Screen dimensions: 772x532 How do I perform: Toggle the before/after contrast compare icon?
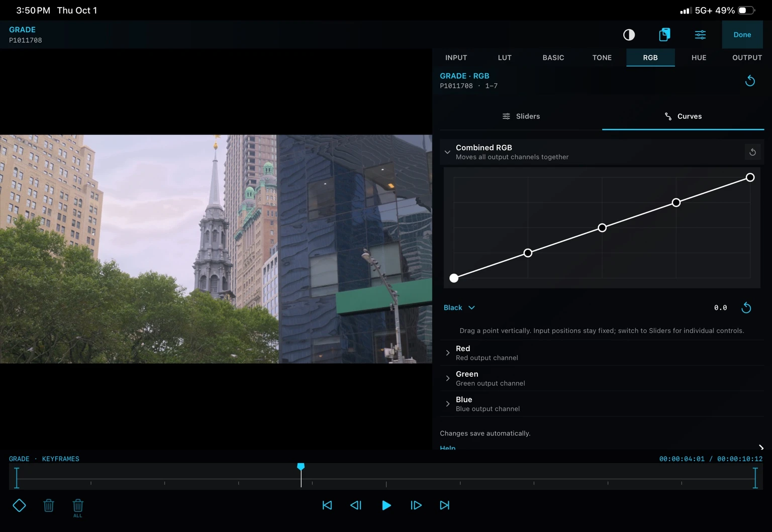point(629,35)
